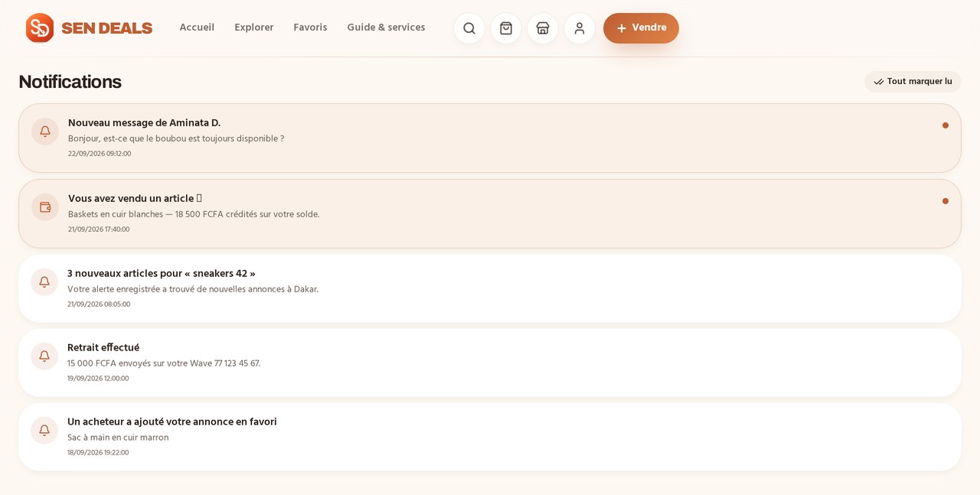Click the bell icon beside Aminata D. message
Screen dimensions: 980x495
pyautogui.click(x=45, y=132)
